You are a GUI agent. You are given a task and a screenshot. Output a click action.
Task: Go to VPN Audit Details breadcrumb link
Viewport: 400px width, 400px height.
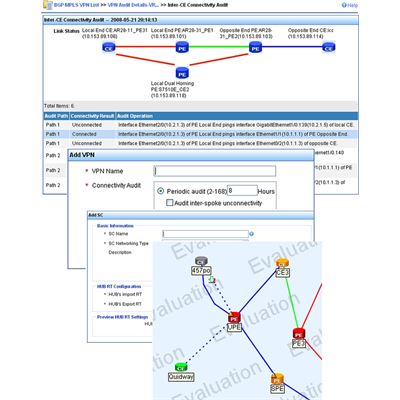[133, 5]
